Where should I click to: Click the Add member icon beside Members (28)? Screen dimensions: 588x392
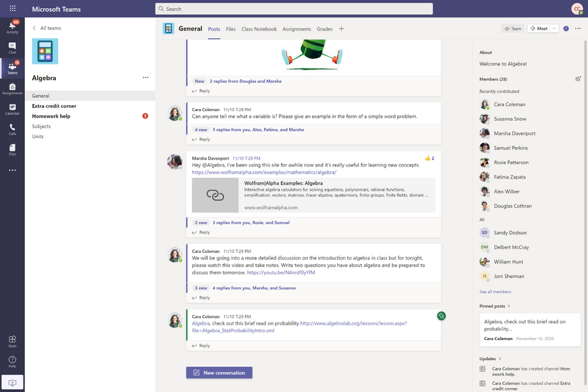(578, 78)
